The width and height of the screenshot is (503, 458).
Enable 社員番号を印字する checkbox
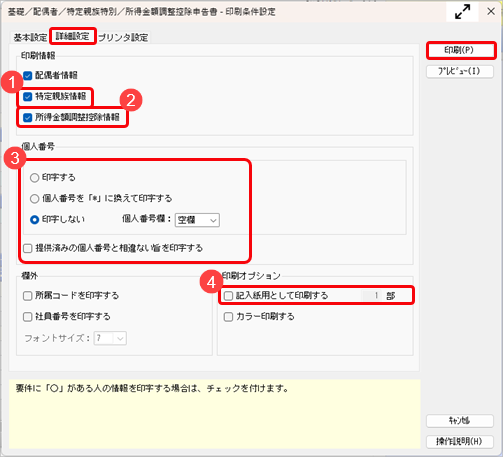click(x=27, y=316)
